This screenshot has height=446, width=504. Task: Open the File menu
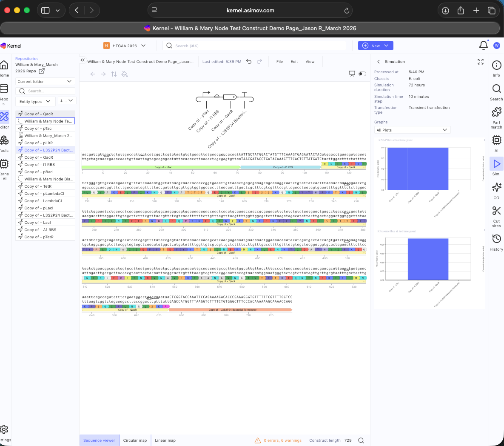pyautogui.click(x=279, y=62)
